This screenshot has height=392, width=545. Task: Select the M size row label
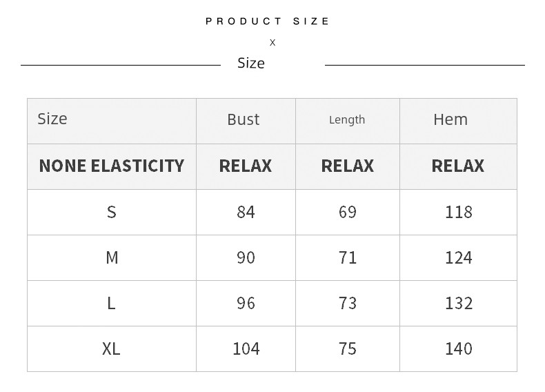pos(112,257)
